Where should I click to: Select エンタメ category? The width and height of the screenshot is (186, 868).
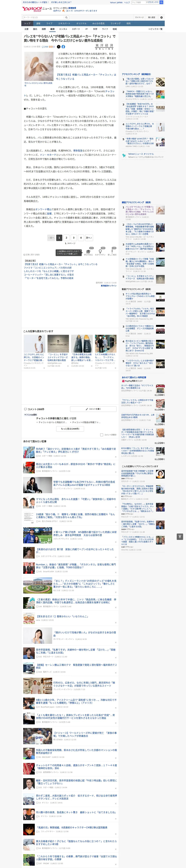tap(63, 29)
